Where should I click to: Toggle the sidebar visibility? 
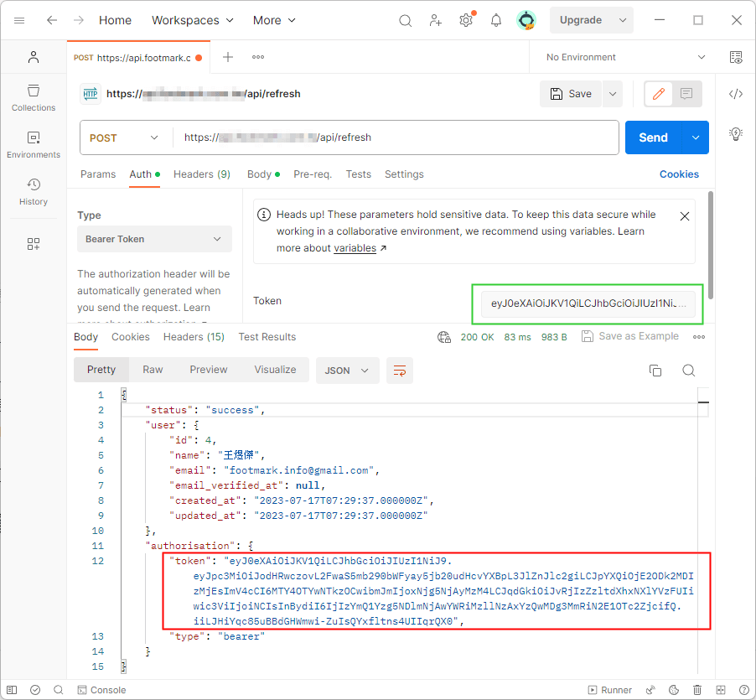point(12,689)
